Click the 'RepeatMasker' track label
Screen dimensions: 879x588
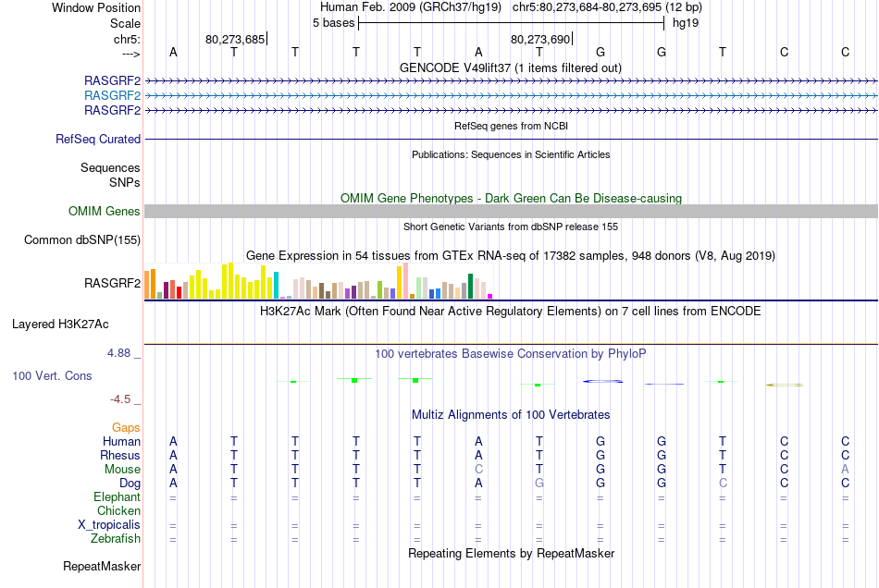pyautogui.click(x=102, y=566)
